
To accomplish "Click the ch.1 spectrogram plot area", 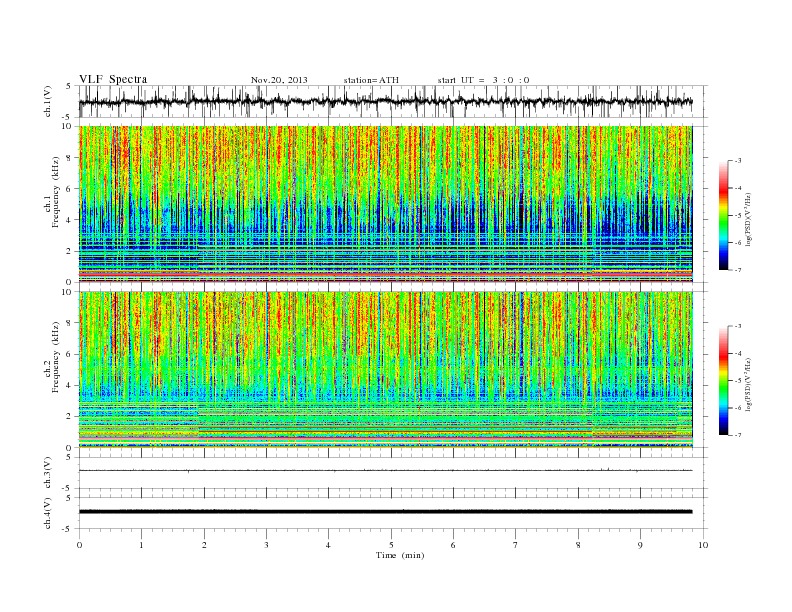I will tap(385, 204).
